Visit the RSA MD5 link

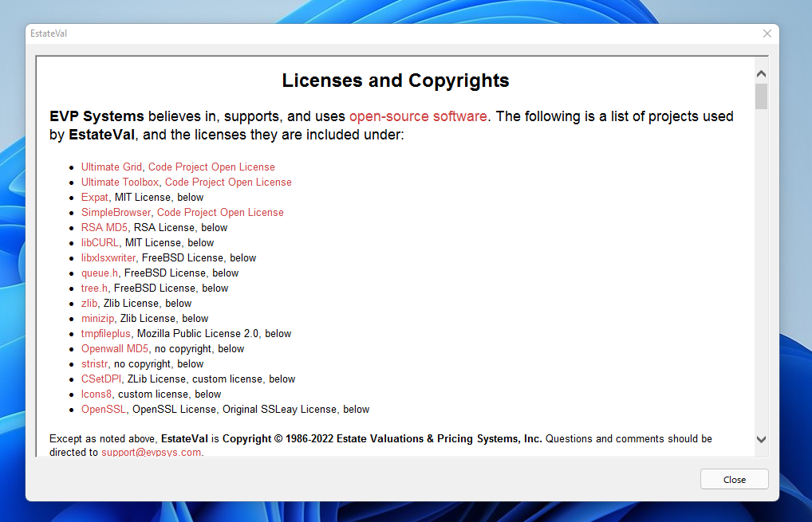104,228
